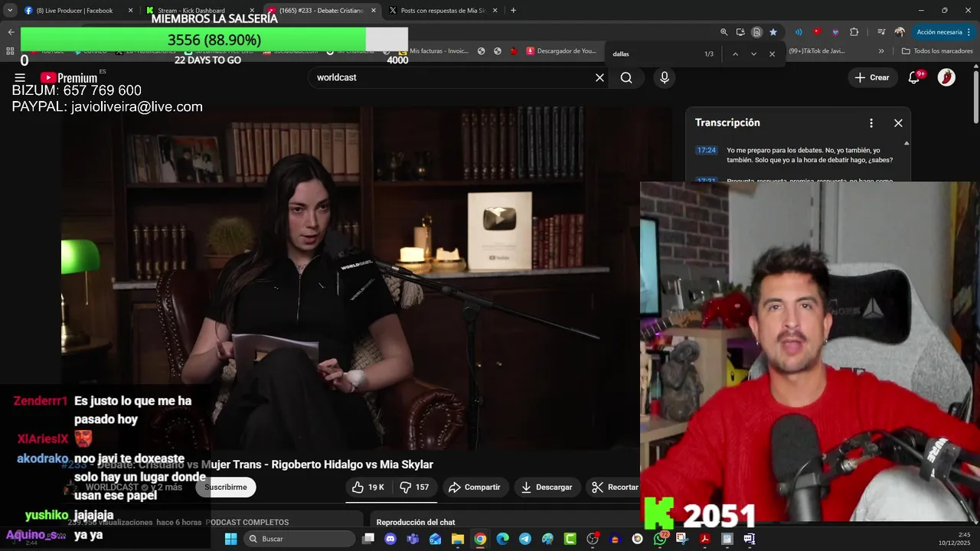Open Telegram from the taskbar
Screen dimensions: 980x551
coord(524,539)
